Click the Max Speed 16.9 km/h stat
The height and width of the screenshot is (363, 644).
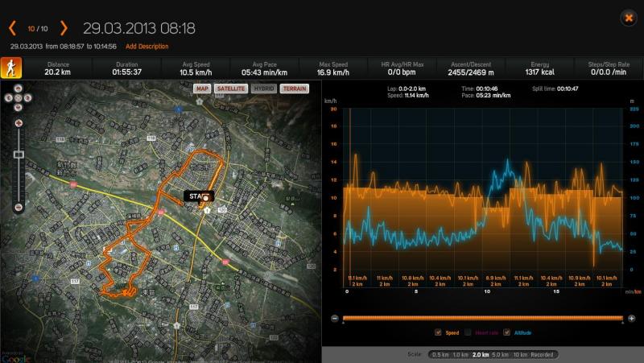[x=333, y=68]
